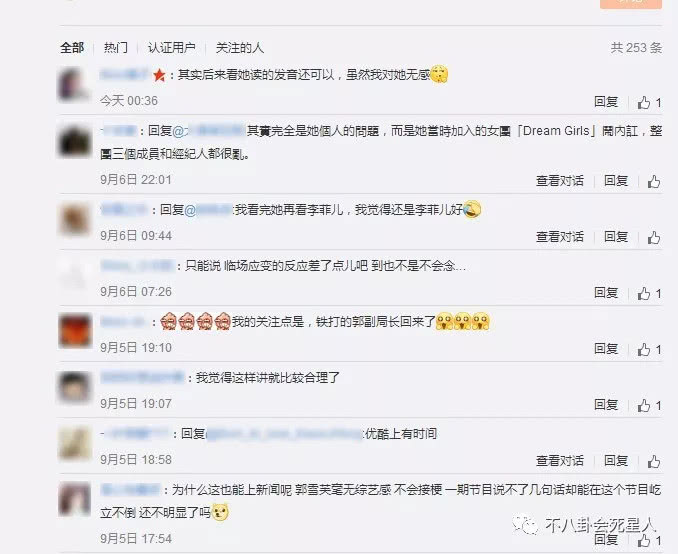Select the 全部 comments tab

(x=72, y=48)
